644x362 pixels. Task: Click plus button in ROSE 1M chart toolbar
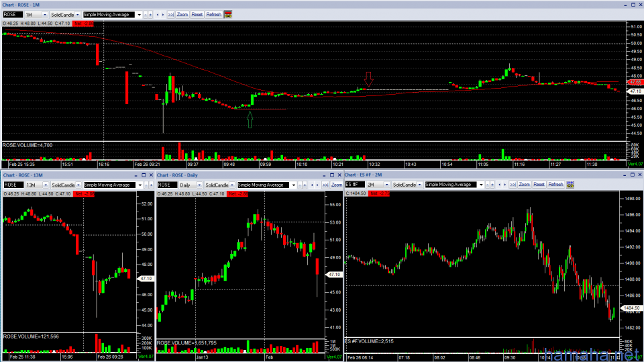pyautogui.click(x=151, y=14)
